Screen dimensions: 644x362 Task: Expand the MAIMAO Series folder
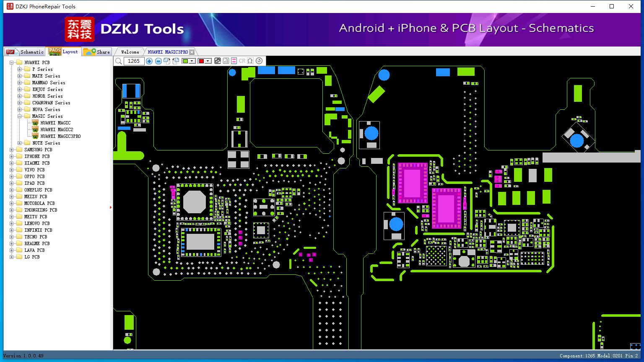coord(19,83)
